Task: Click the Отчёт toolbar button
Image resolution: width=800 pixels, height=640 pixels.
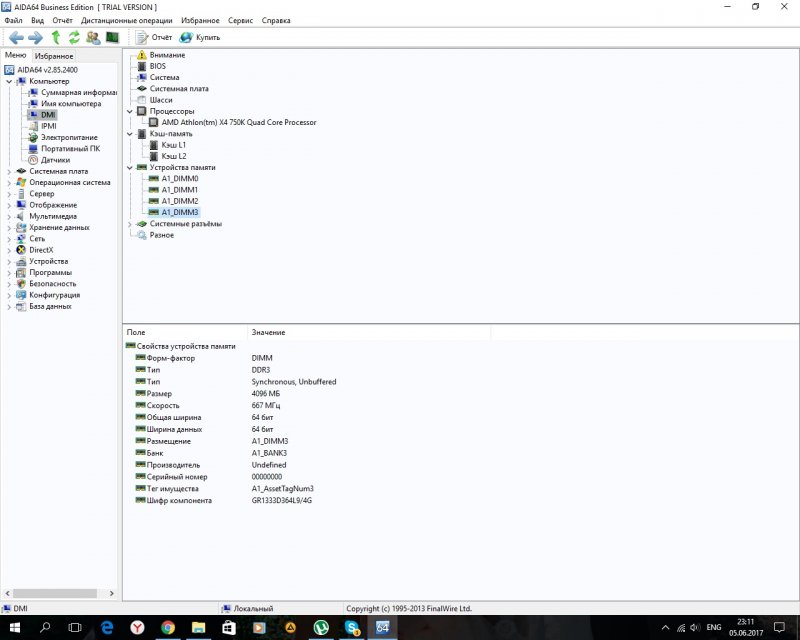Action: pyautogui.click(x=154, y=37)
